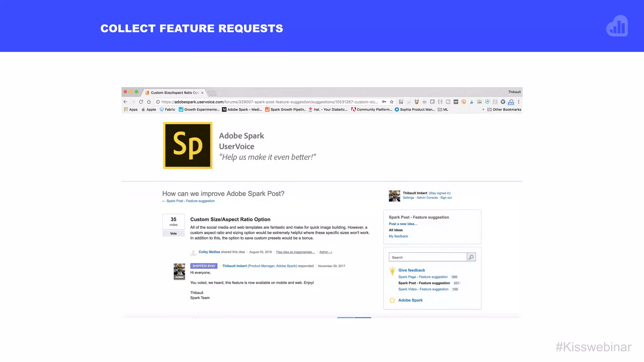Click the search magnifier button
This screenshot has height=362, width=644.
point(471,257)
